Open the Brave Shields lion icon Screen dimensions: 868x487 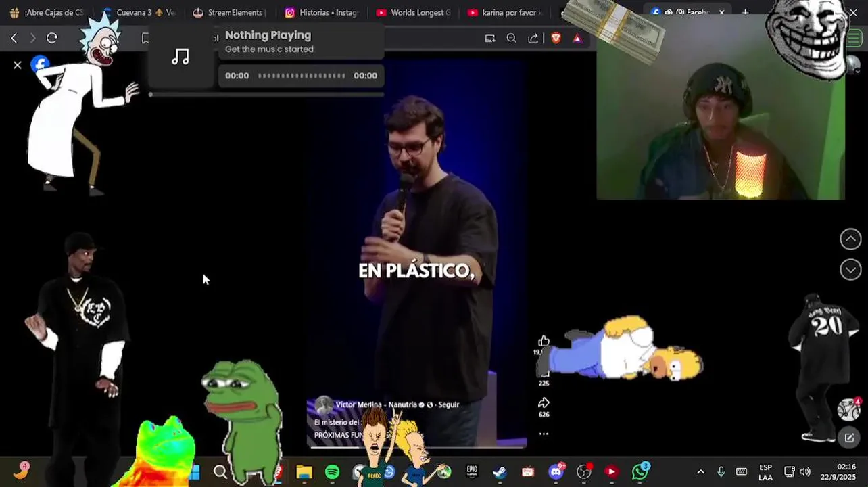pos(556,39)
